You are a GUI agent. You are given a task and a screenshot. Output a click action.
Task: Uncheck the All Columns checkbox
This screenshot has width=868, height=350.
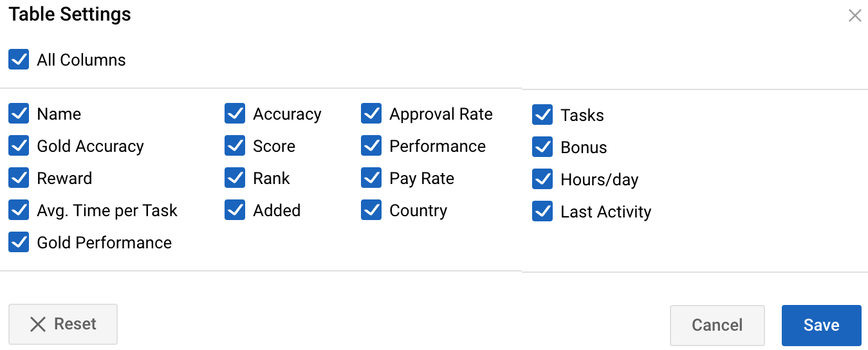click(x=19, y=60)
